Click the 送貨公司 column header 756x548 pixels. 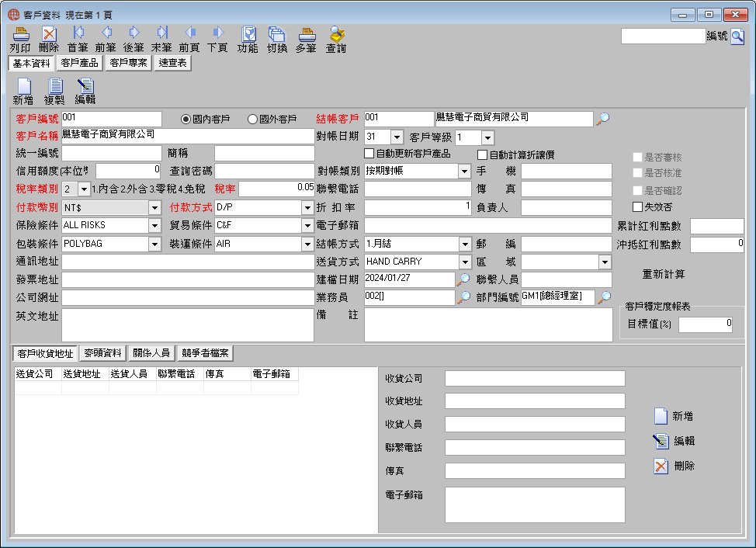37,374
